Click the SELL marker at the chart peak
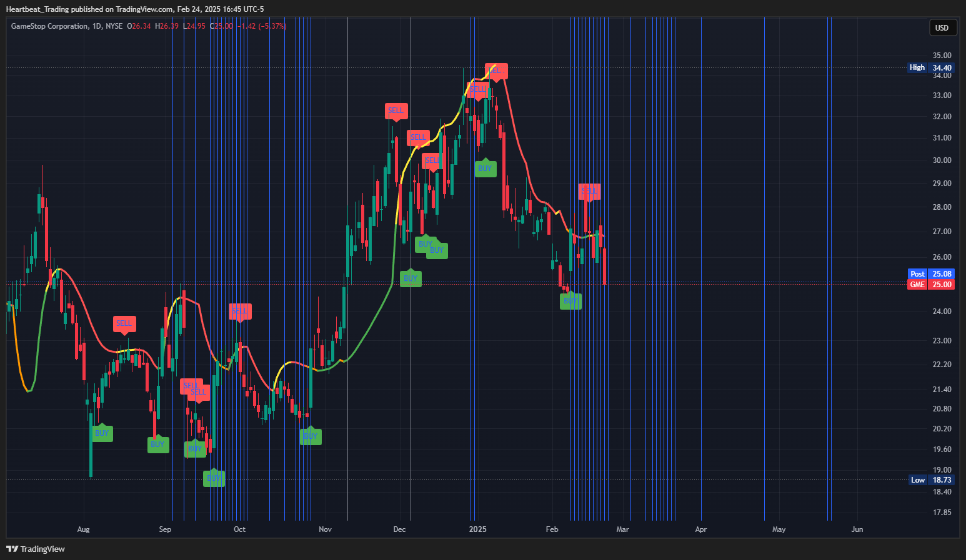The height and width of the screenshot is (560, 966). click(496, 71)
